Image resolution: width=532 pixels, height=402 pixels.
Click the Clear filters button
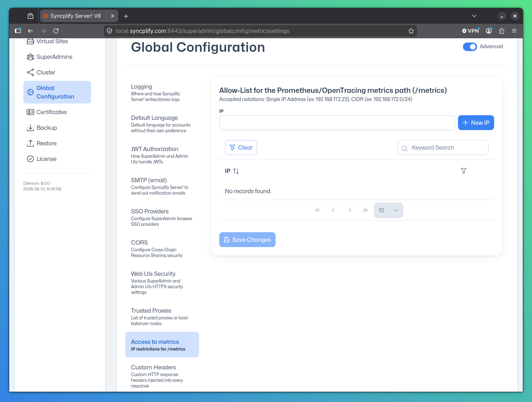point(241,147)
